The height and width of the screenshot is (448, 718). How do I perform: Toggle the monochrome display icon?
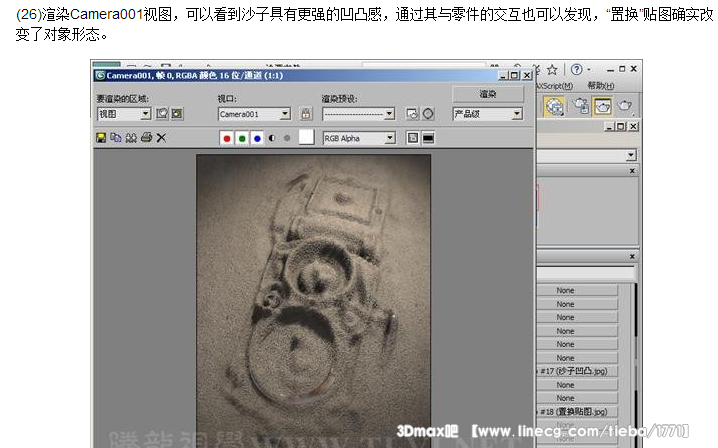point(287,138)
